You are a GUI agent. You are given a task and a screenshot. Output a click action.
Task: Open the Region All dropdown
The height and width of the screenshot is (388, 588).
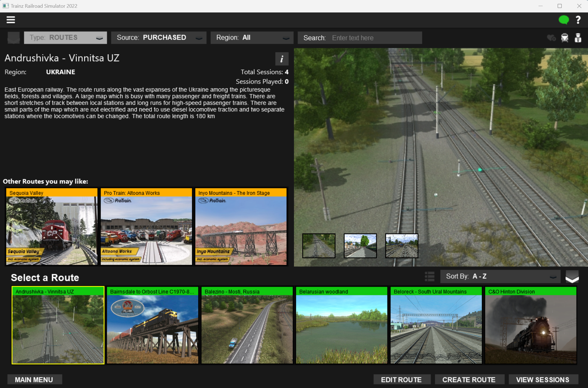point(252,38)
